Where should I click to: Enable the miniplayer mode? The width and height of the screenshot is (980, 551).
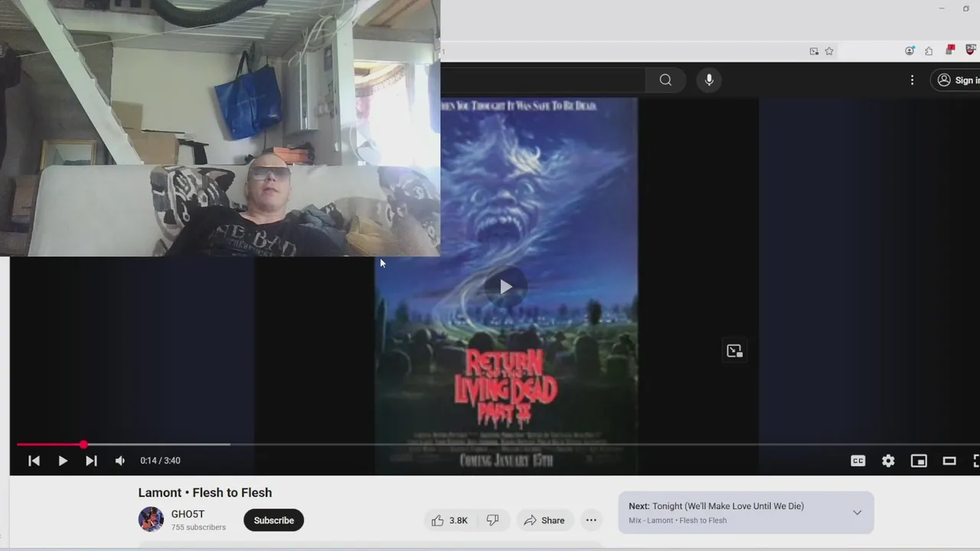click(x=919, y=461)
